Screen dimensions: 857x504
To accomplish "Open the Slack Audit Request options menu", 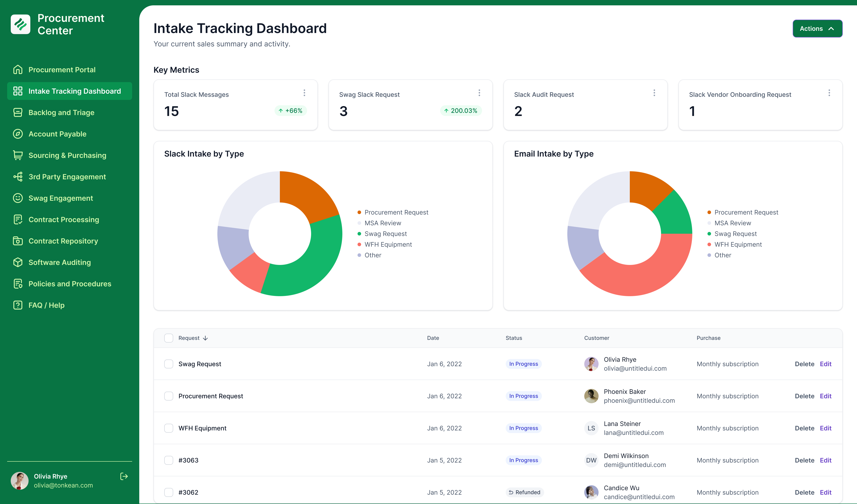I will point(654,93).
